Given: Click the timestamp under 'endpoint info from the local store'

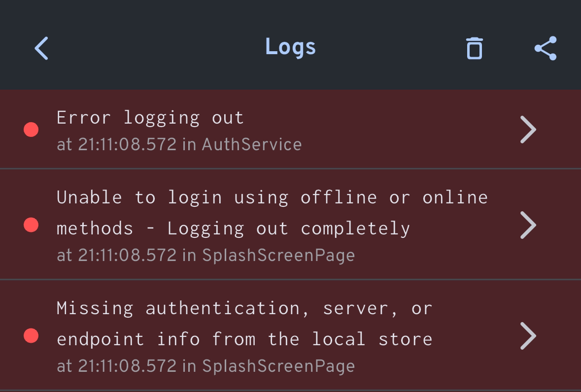Looking at the screenshot, I should tap(205, 366).
